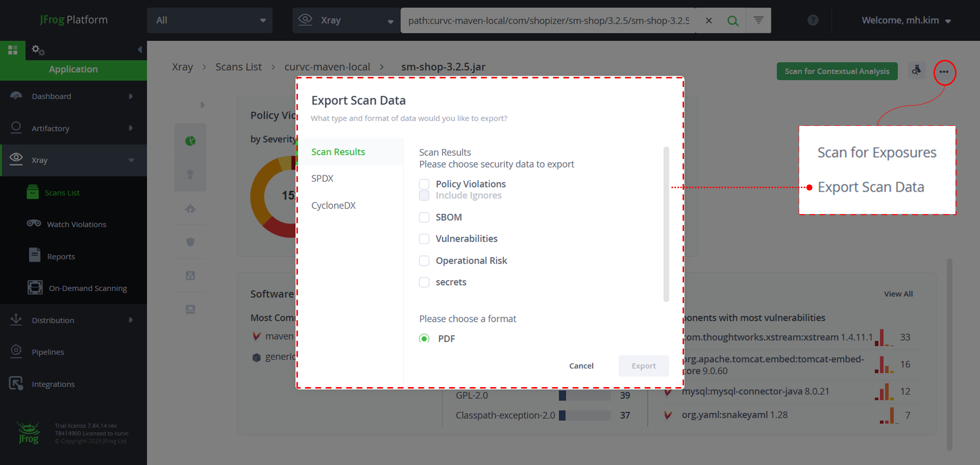
Task: Enable the Policy Violations checkbox
Action: [424, 184]
